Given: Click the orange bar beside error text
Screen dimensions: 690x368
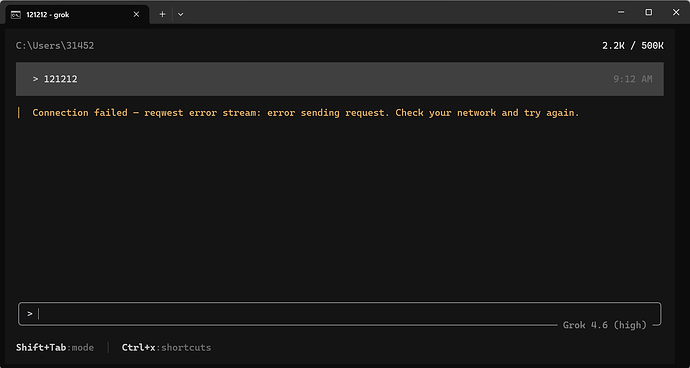Looking at the screenshot, I should pyautogui.click(x=18, y=113).
